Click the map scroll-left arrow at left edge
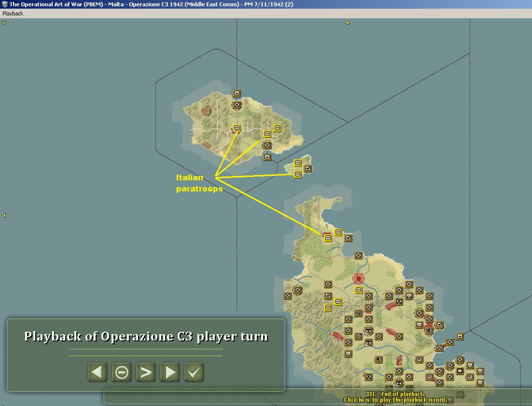Viewport: 532px width, 406px height. click(4, 216)
